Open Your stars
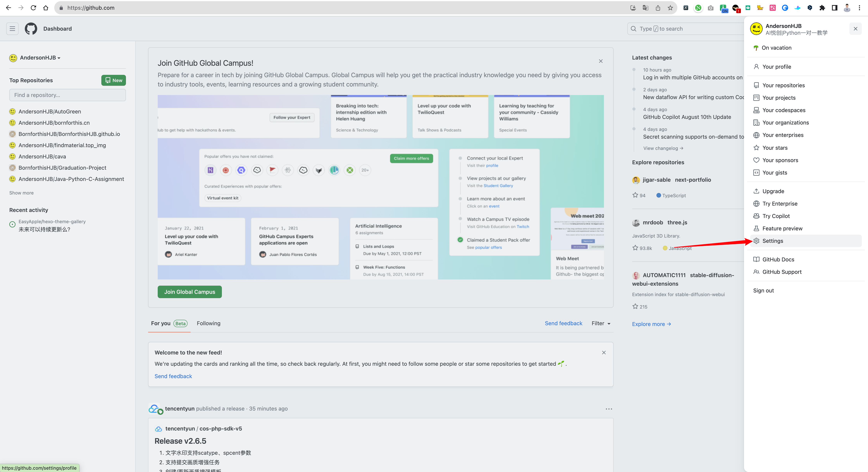Screen dimensions: 868x472 tap(806, 148)
